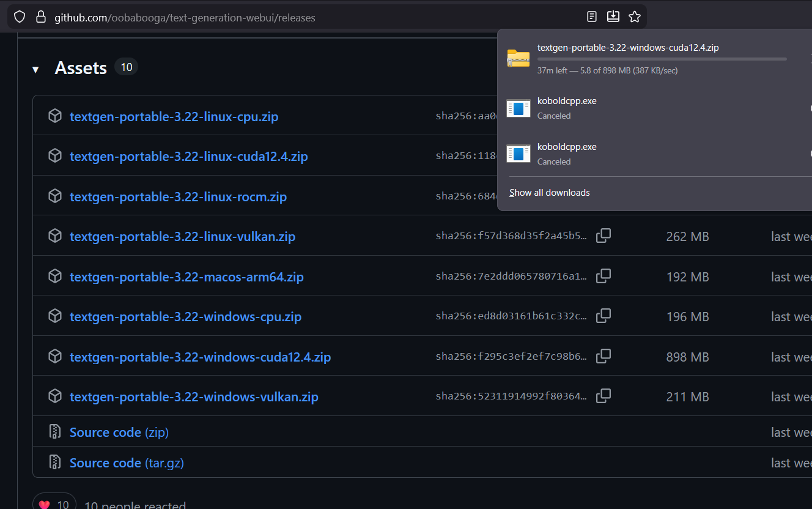Click the file icon beside Source code (tar.gz)
This screenshot has height=509, width=812.
pyautogui.click(x=55, y=462)
